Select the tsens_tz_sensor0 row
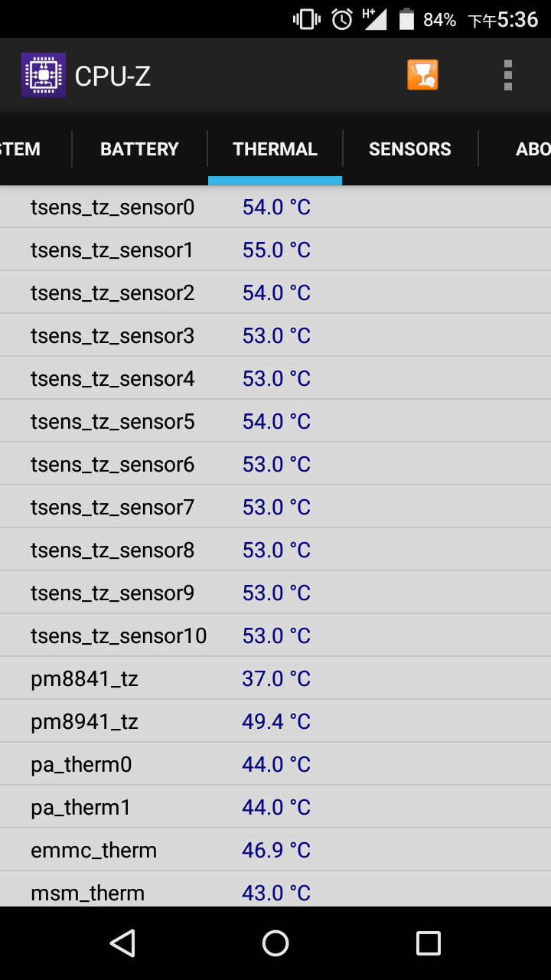Screen dimensions: 551x980 point(275,207)
